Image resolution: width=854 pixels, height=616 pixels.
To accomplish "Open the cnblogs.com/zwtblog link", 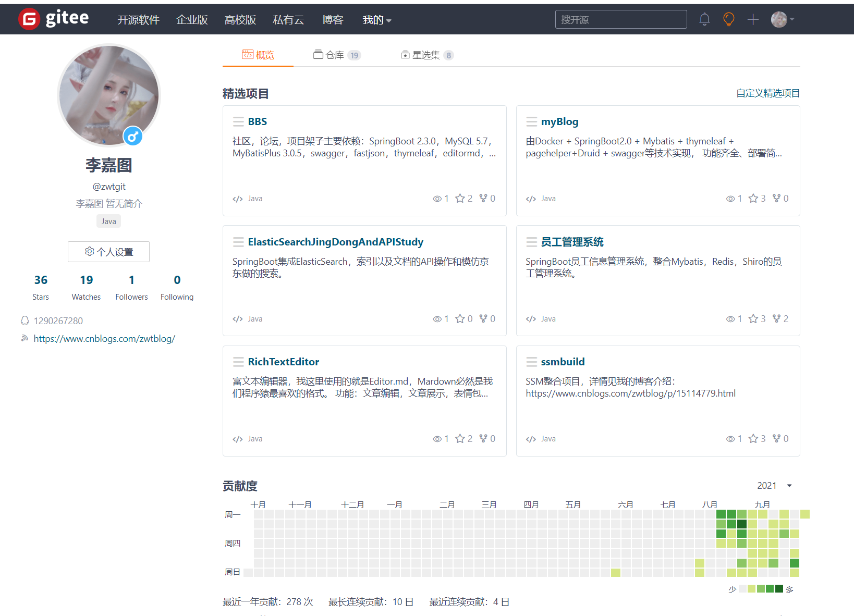I will tap(104, 338).
